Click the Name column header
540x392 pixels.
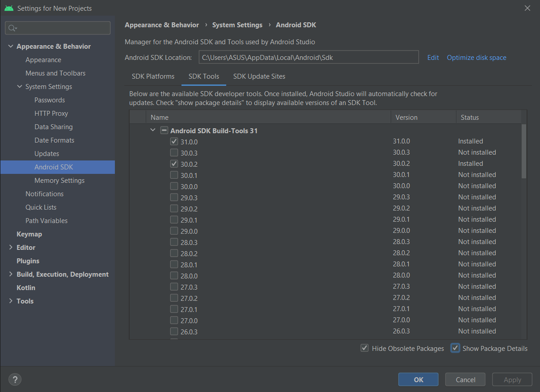coord(268,117)
